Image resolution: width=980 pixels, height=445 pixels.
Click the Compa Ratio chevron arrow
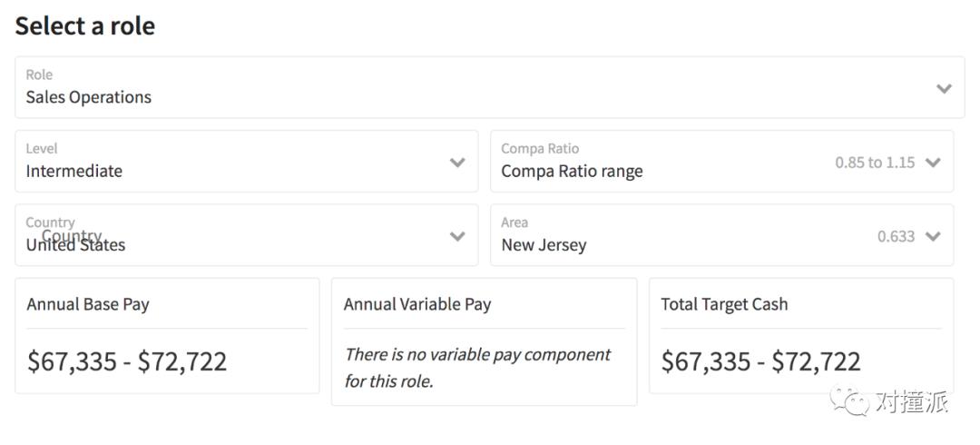[x=933, y=163]
